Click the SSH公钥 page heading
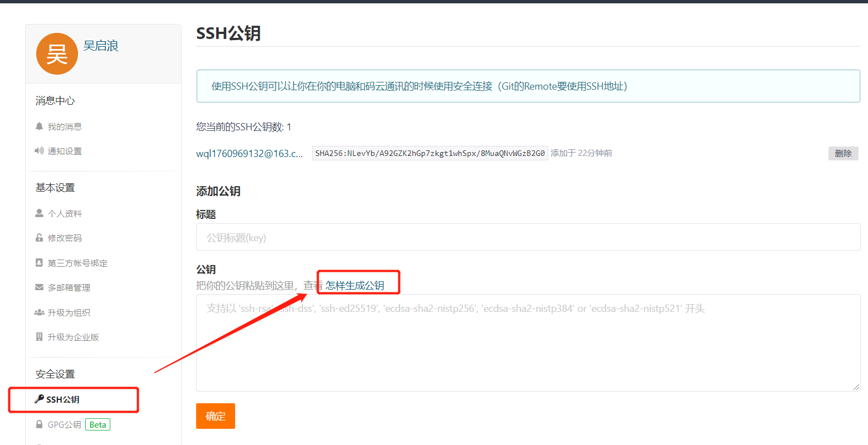This screenshot has width=868, height=445. (x=228, y=33)
